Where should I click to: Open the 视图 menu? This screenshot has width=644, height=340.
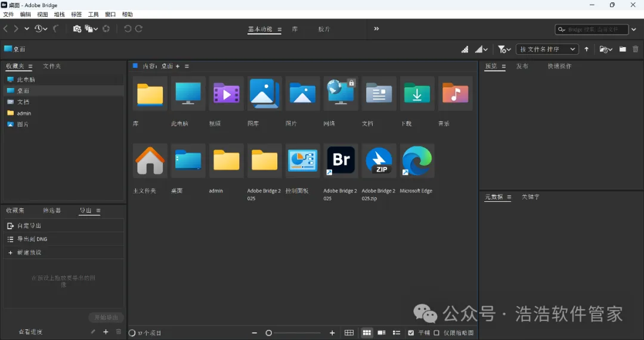pyautogui.click(x=42, y=14)
